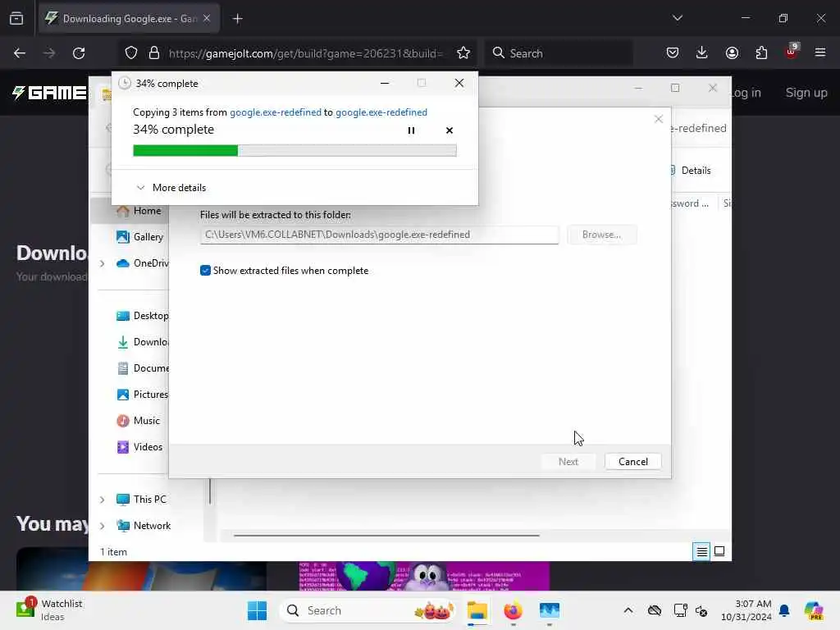This screenshot has height=630, width=840.
Task: Click the Network icon in sidebar
Action: pyautogui.click(x=123, y=526)
